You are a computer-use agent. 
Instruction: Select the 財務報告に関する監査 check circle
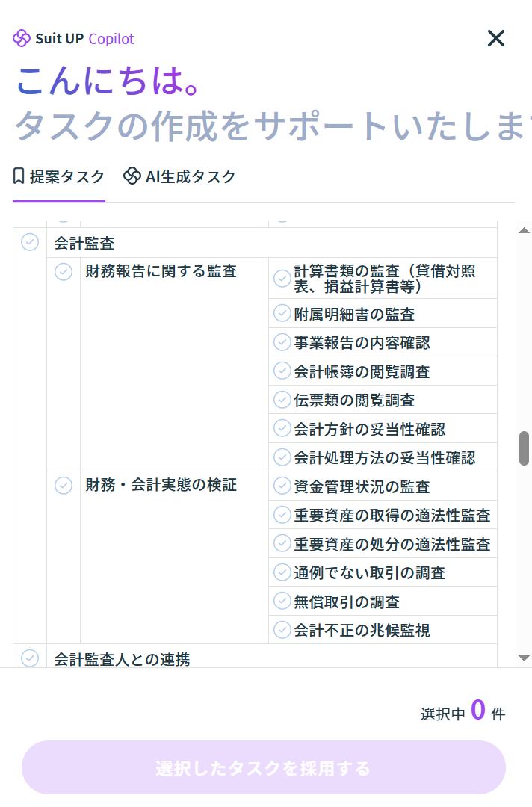(x=64, y=271)
